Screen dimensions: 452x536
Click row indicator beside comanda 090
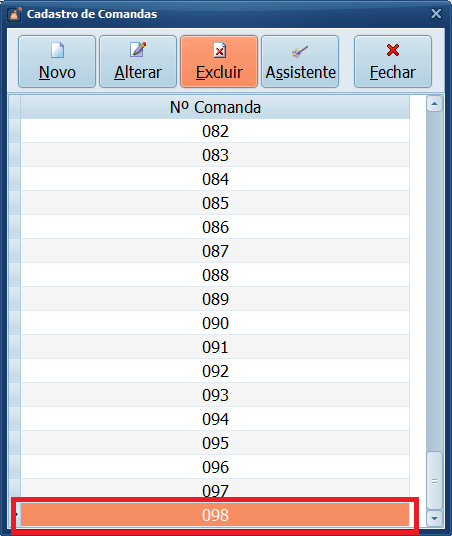(x=15, y=323)
